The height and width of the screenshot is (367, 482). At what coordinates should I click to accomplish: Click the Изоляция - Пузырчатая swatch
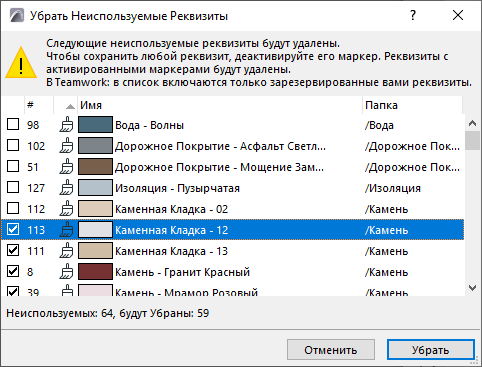coord(95,188)
